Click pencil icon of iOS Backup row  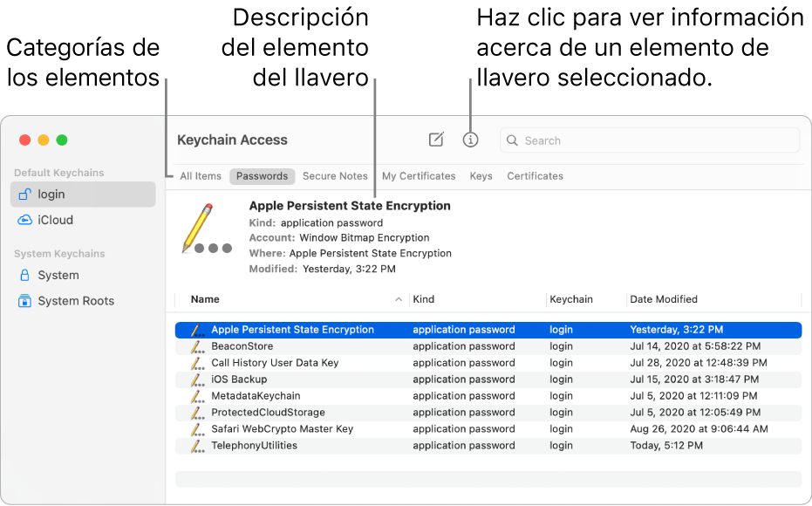[x=197, y=379]
